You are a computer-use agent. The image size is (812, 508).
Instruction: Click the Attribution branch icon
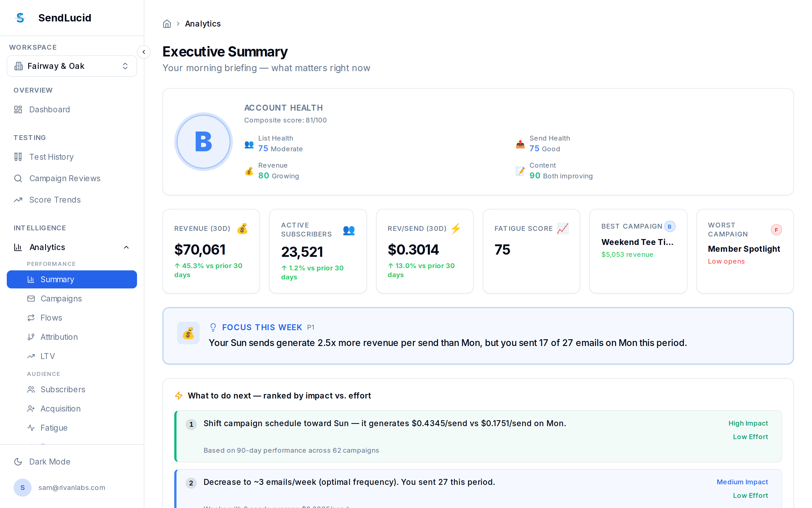click(x=31, y=337)
